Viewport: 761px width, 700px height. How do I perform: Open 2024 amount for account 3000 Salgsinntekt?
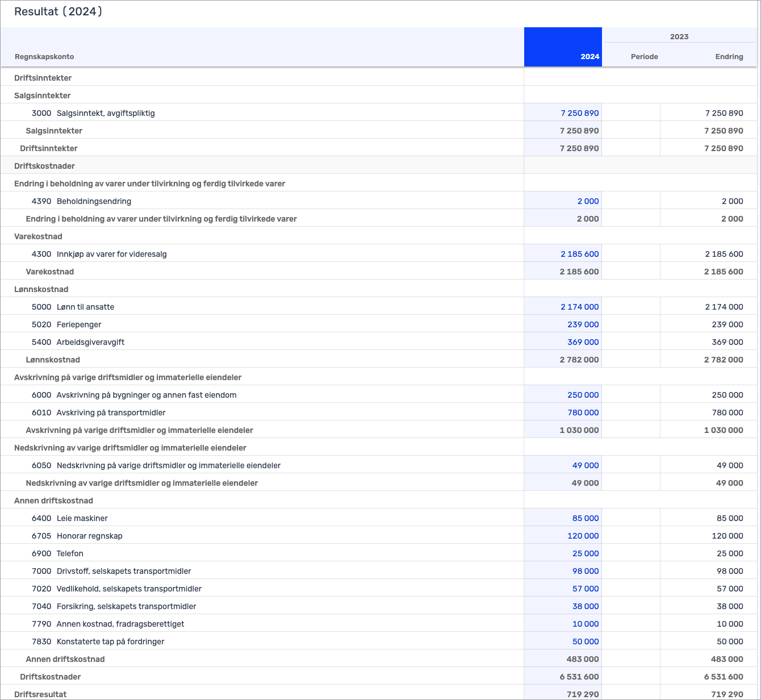pyautogui.click(x=579, y=113)
